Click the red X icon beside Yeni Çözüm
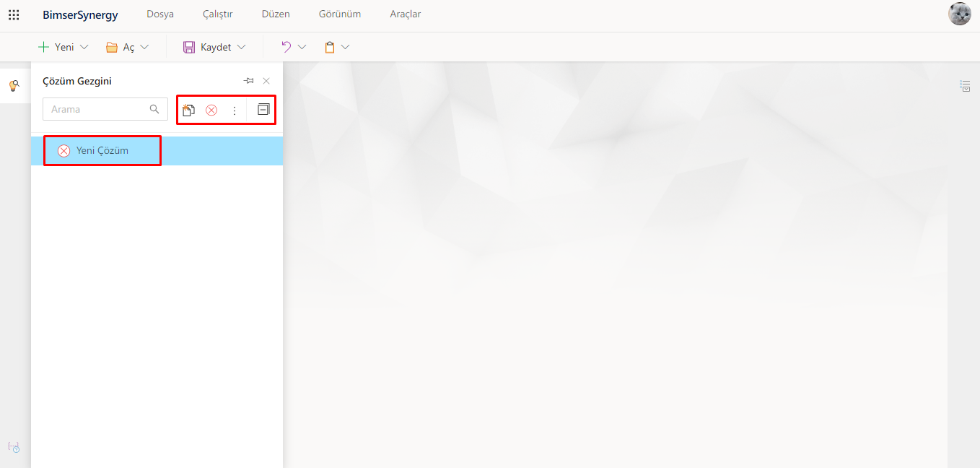This screenshot has width=980, height=468. pos(64,151)
